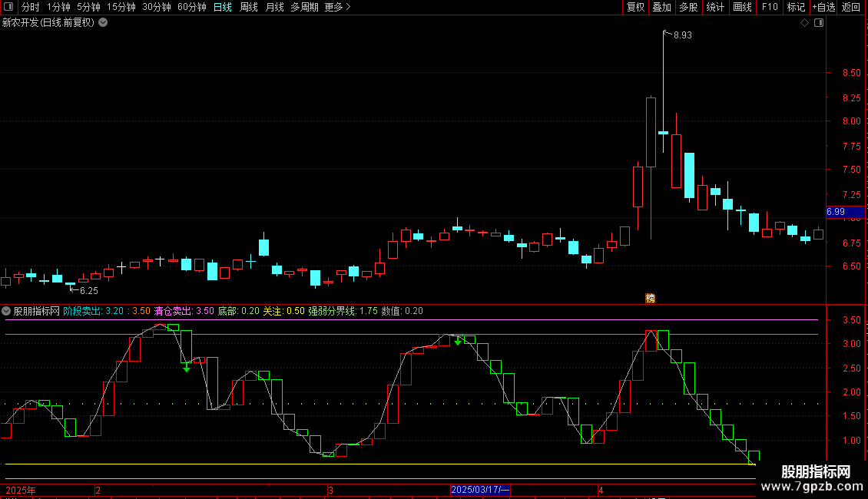Click the month 4 marker on time axis
The width and height of the screenshot is (868, 499).
pos(601,490)
